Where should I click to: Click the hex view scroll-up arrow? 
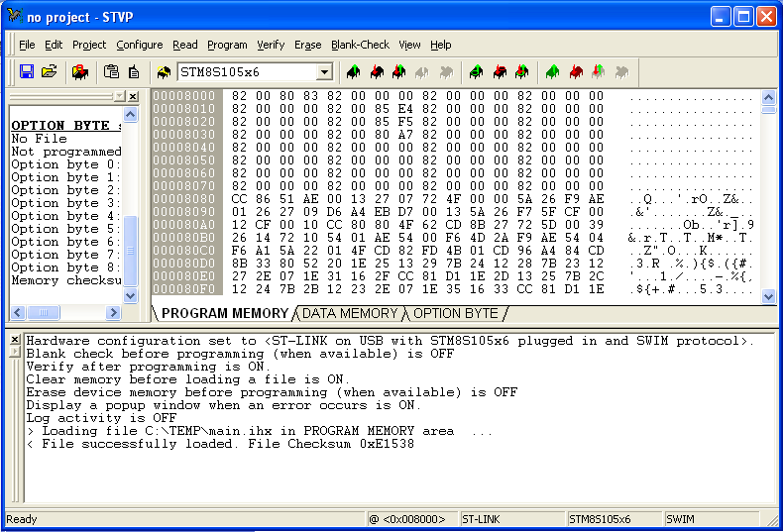[x=768, y=97]
